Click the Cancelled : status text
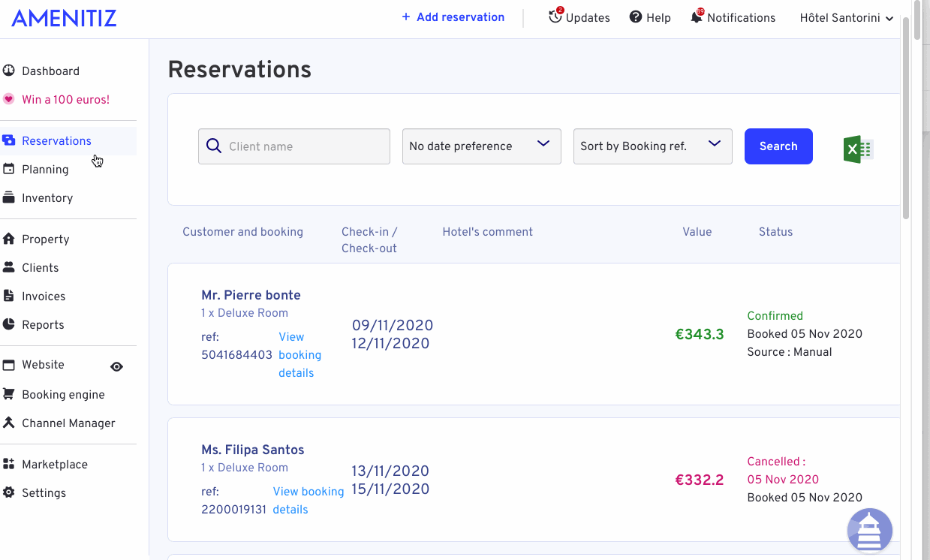The height and width of the screenshot is (560, 930). pyautogui.click(x=776, y=462)
